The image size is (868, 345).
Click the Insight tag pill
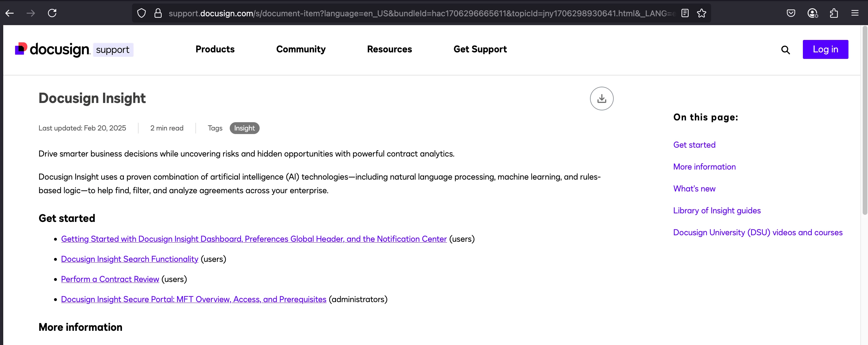244,128
